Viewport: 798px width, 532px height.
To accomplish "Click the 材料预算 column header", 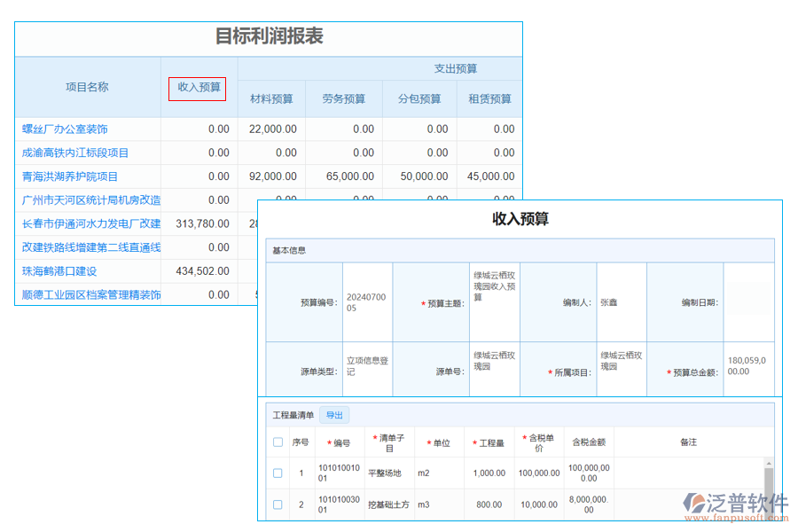I will point(270,98).
